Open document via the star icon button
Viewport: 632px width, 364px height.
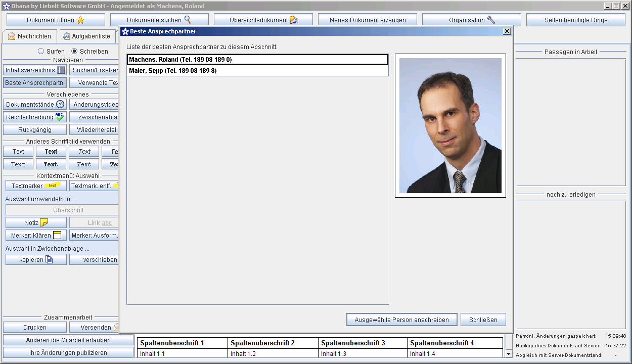coord(80,20)
